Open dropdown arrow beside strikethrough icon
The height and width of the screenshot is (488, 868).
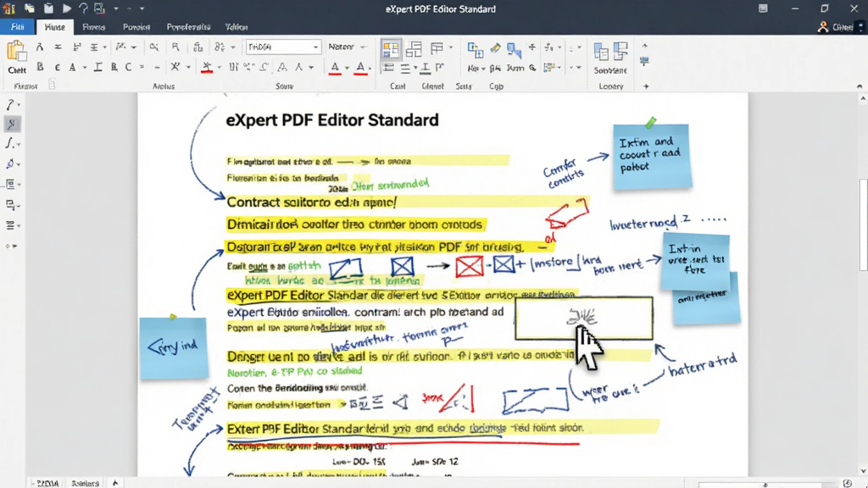coord(220,68)
